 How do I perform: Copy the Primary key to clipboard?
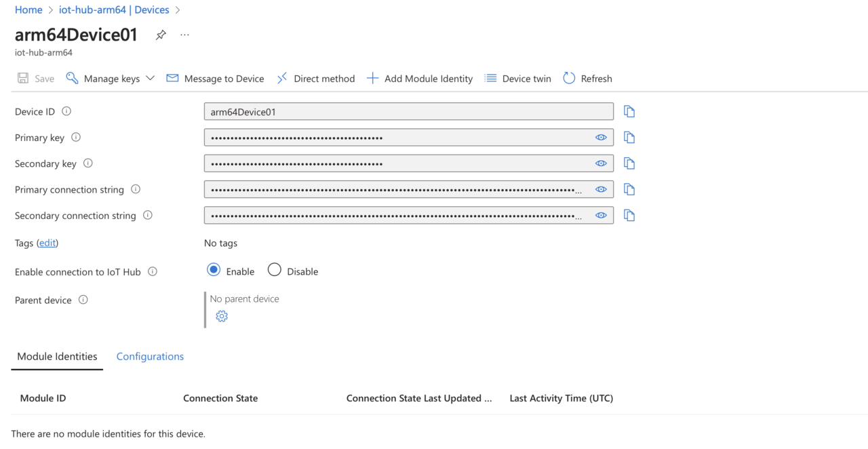tap(629, 138)
